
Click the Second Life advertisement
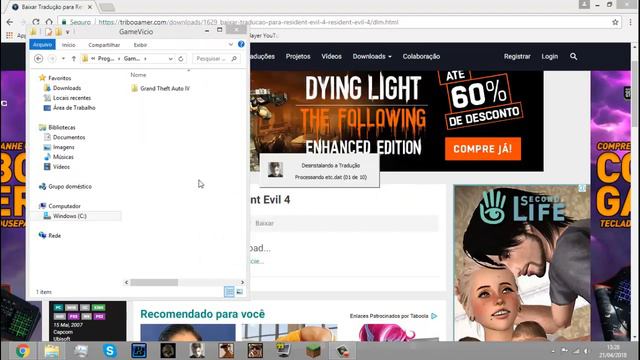[522, 263]
